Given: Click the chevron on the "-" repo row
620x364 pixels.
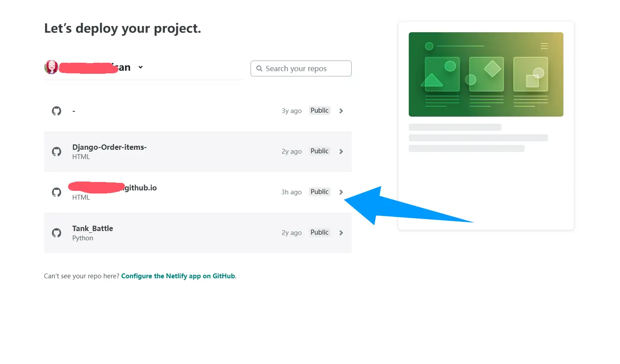Looking at the screenshot, I should 341,111.
